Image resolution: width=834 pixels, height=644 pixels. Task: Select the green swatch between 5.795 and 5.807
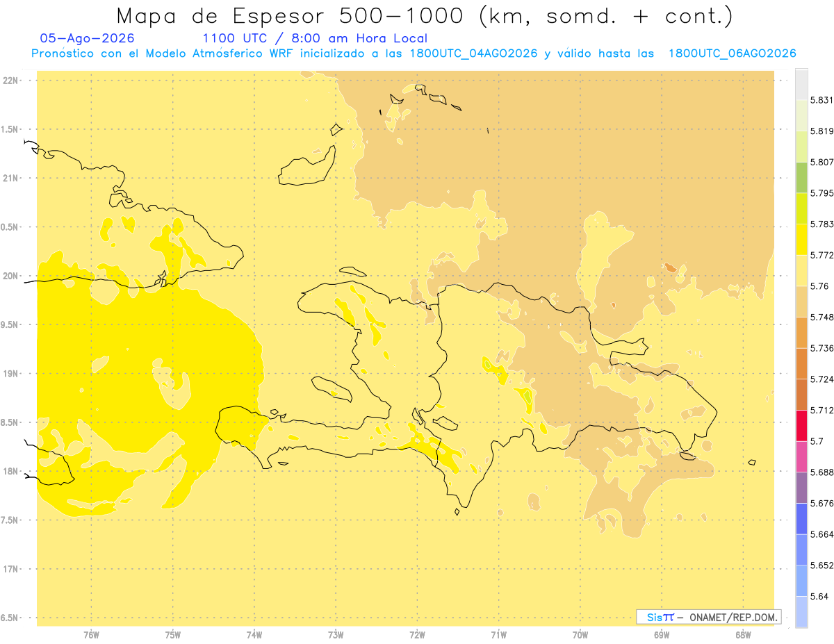[801, 177]
